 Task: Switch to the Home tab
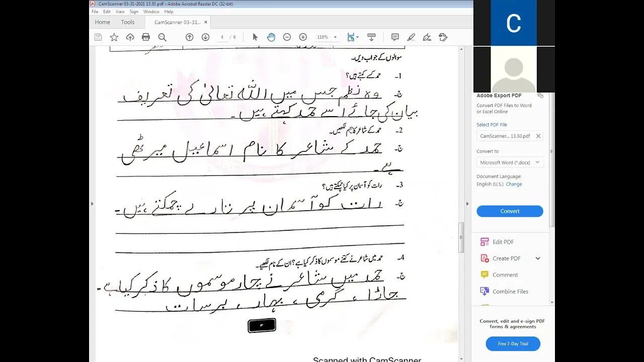click(x=103, y=22)
